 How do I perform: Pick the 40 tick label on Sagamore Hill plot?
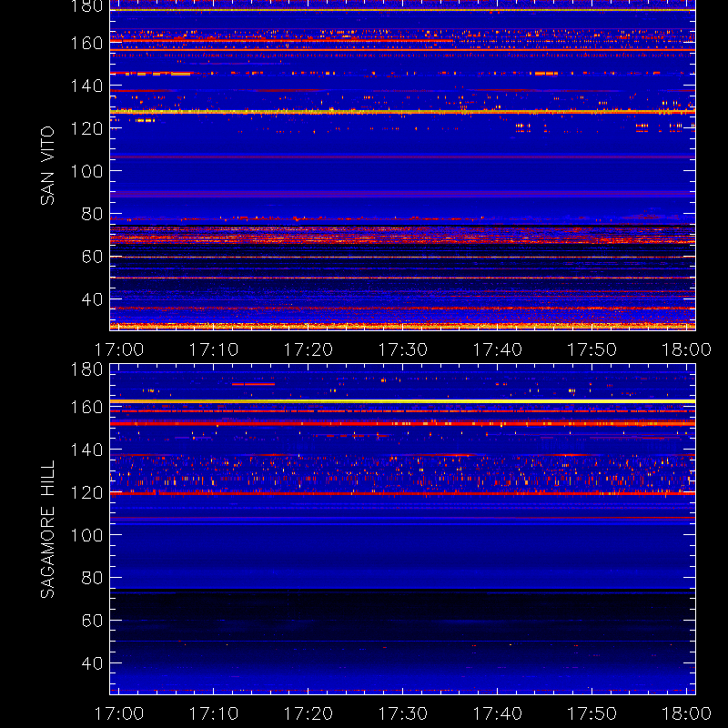tap(92, 663)
